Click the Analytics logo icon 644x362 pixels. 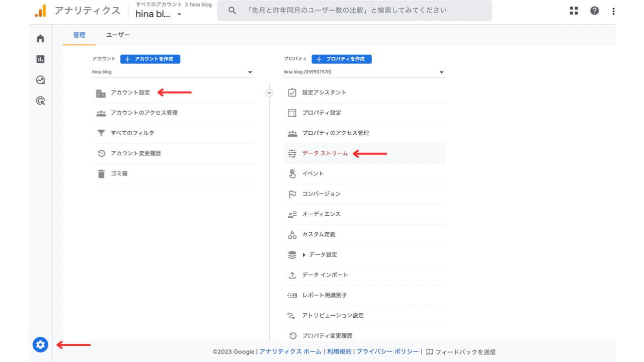[41, 11]
